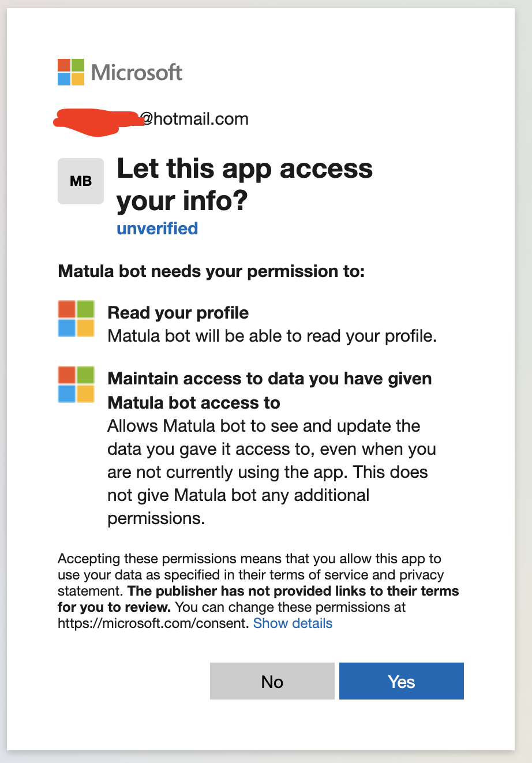532x763 pixels.
Task: Click the Accepting these permissions disclaimer
Action: pyautogui.click(x=249, y=559)
